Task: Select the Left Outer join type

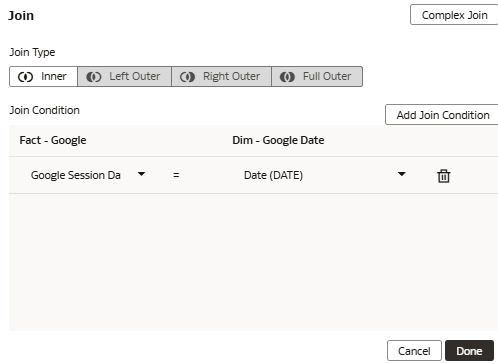Action: [124, 76]
